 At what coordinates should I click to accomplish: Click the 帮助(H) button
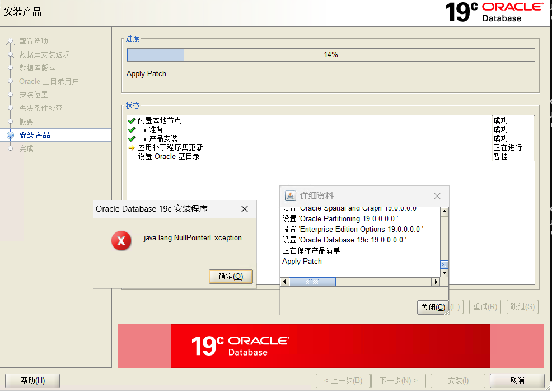32,380
